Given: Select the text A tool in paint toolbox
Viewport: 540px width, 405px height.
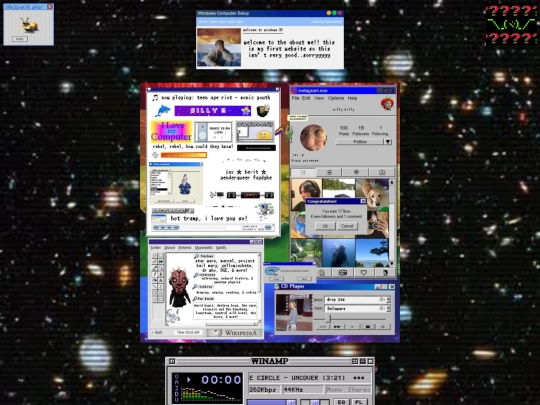Looking at the screenshot, I should [161, 280].
